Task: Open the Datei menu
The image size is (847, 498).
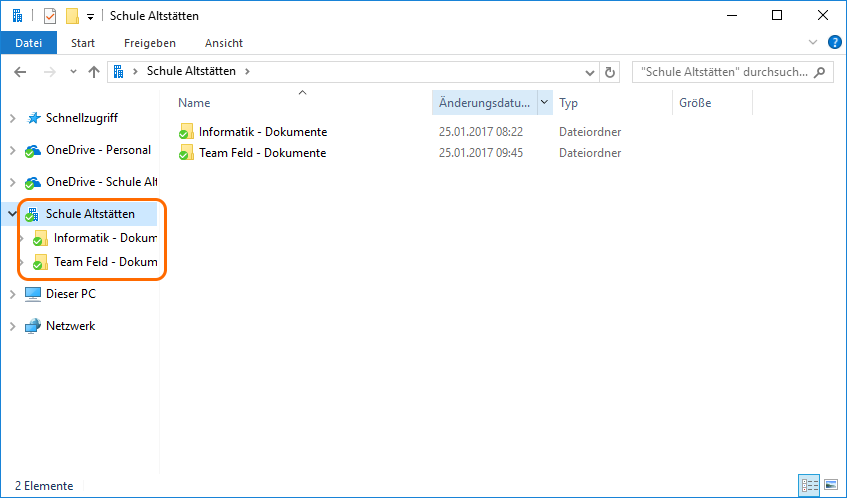Action: (28, 43)
